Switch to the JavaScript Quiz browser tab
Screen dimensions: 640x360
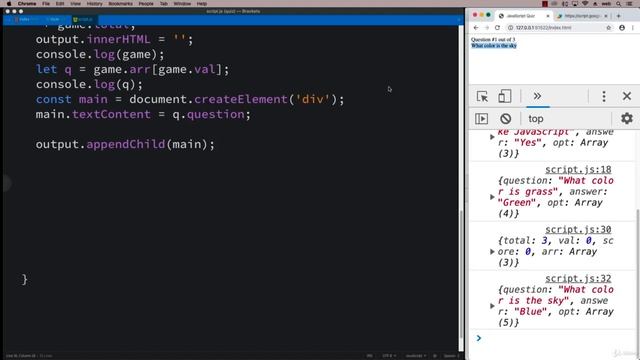[520, 16]
